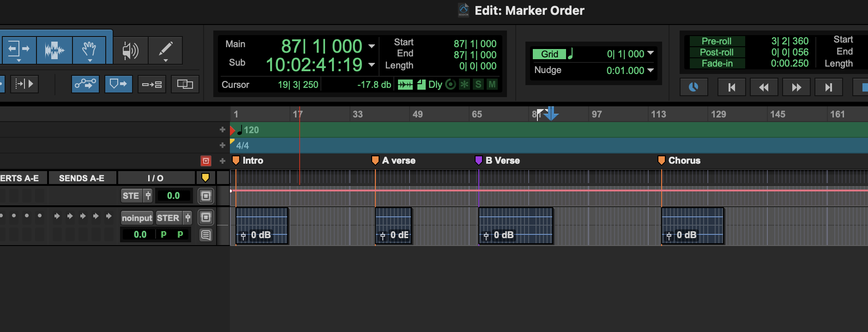Click the SENDS A-E column header

[x=82, y=178]
